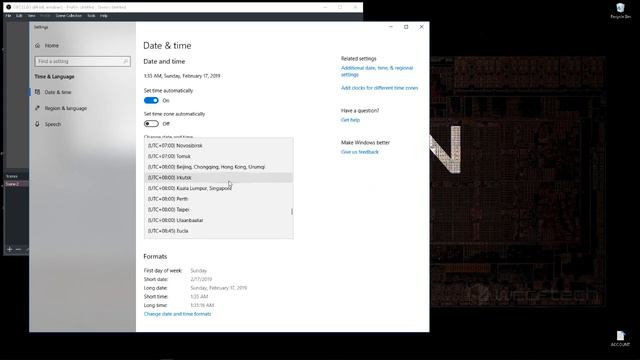This screenshot has height=360, width=640.
Task: Click the Sunday first day of week value
Action: pos(199,271)
